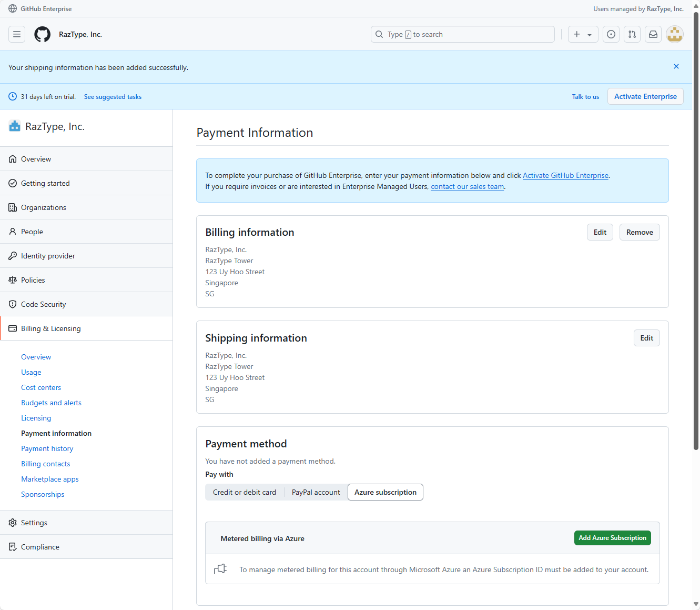Follow the contact our sales team link
The height and width of the screenshot is (610, 700).
tap(467, 186)
